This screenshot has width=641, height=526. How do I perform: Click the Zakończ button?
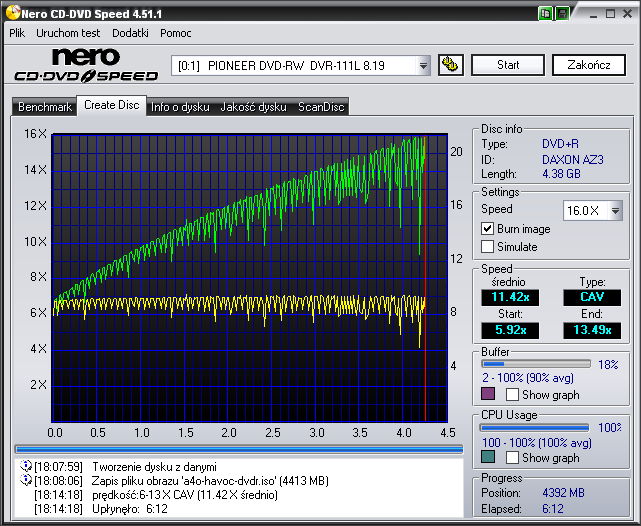(x=589, y=65)
